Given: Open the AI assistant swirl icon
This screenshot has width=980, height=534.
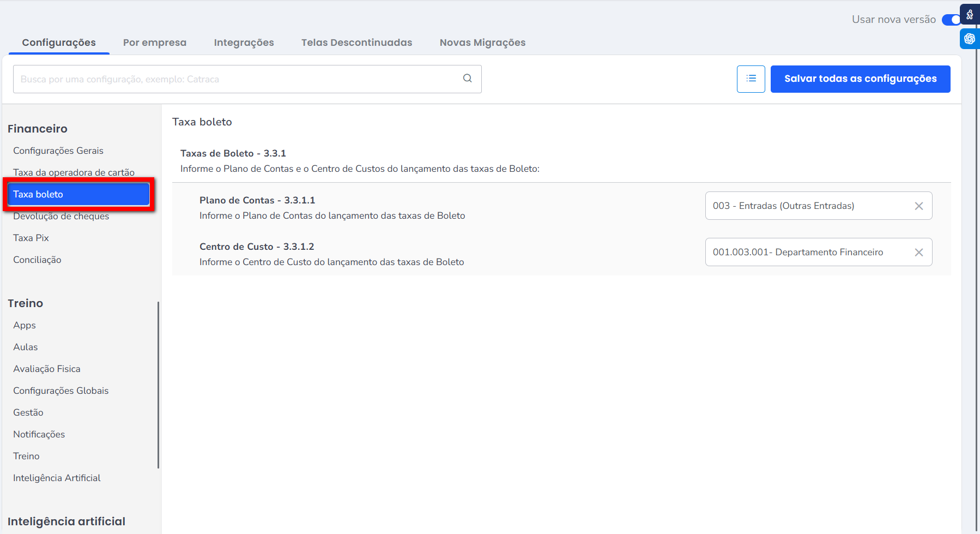Looking at the screenshot, I should (970, 39).
